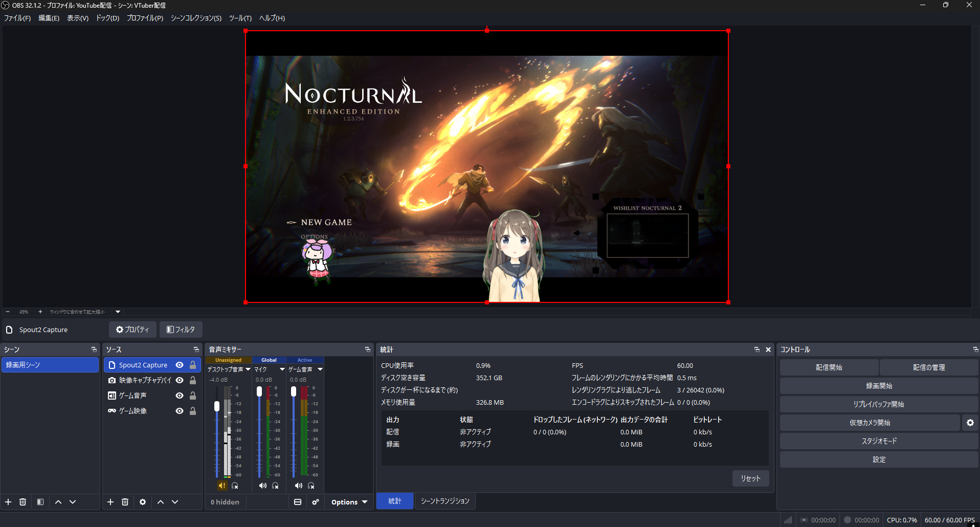The height and width of the screenshot is (527, 980).
Task: Lock the Spout2 Capture source
Action: (x=193, y=365)
